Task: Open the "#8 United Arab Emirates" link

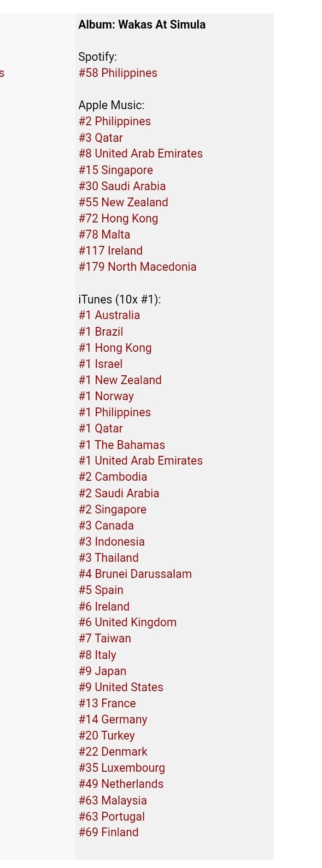Action: pyautogui.click(x=140, y=154)
